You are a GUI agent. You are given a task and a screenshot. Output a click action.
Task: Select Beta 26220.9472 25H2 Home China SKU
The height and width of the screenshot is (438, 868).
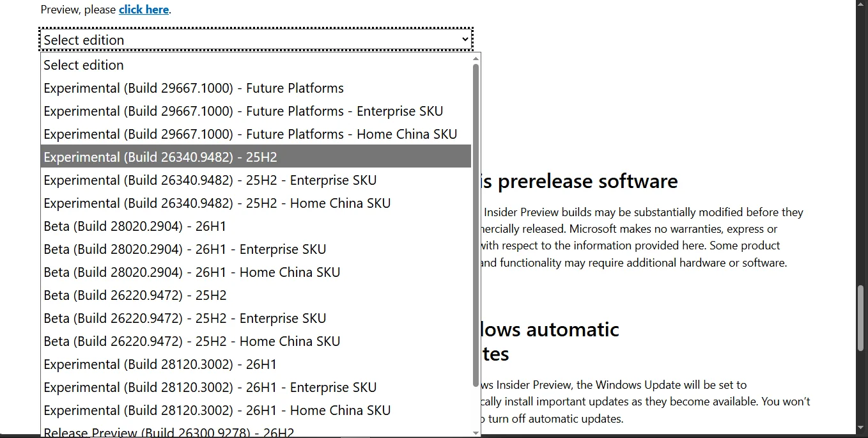click(x=256, y=341)
